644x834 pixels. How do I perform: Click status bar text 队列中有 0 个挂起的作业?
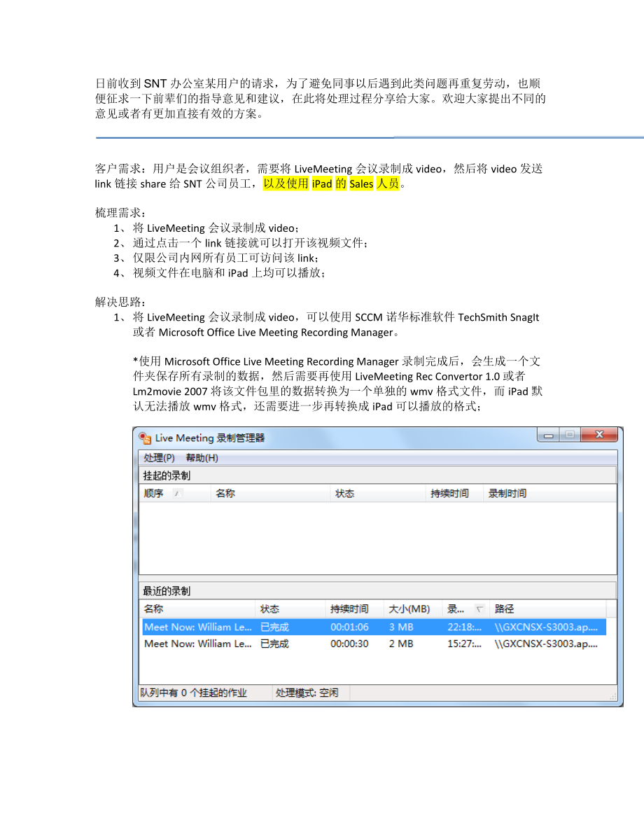[194, 693]
